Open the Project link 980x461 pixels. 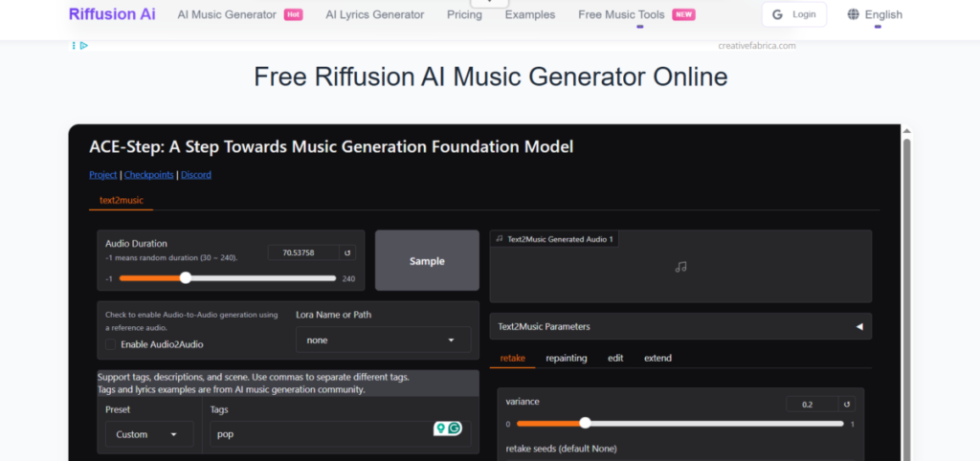(x=103, y=175)
